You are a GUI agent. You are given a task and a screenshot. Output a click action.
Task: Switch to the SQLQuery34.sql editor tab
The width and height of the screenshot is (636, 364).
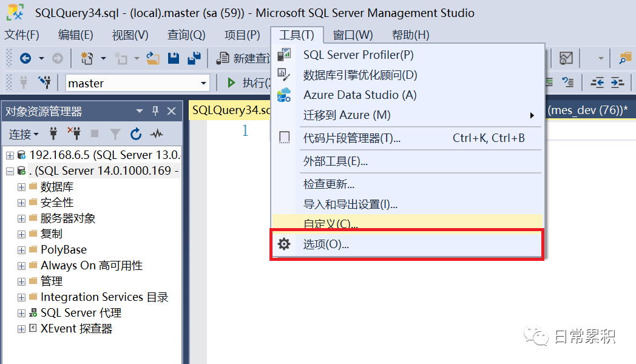[231, 110]
